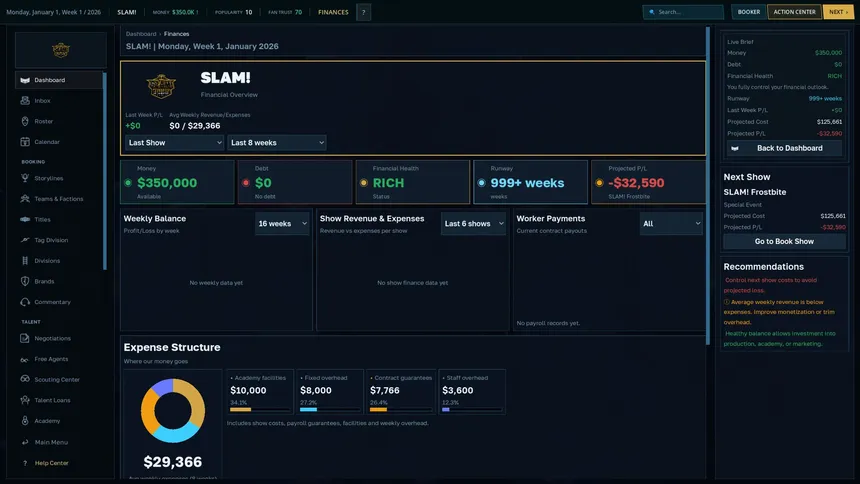The image size is (860, 484).
Task: Click the Help Center question icon
Action: [25, 463]
